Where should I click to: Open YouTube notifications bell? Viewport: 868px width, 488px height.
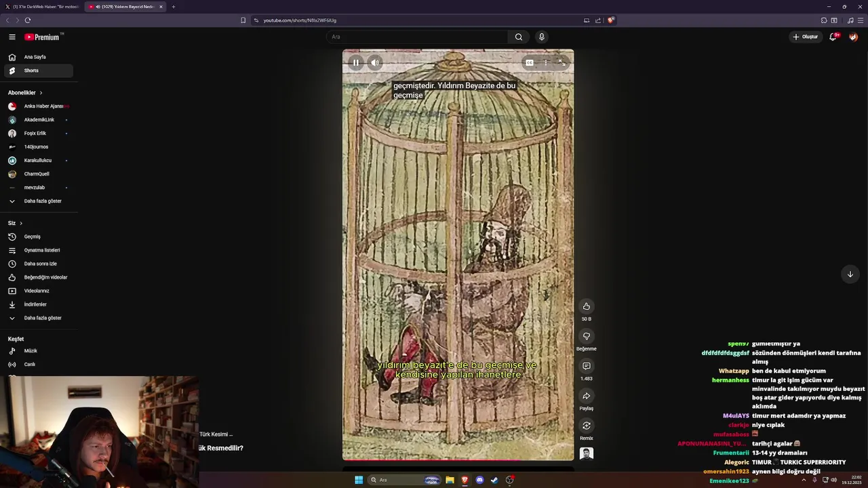(x=833, y=37)
